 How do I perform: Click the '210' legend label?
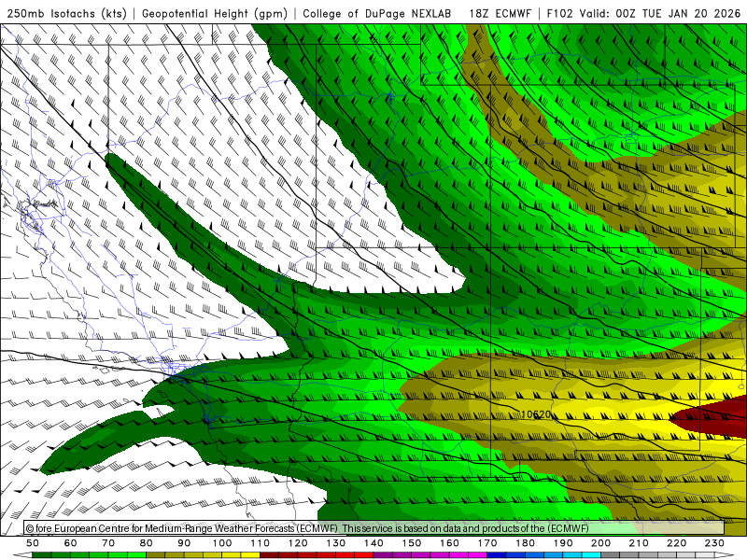(x=639, y=543)
